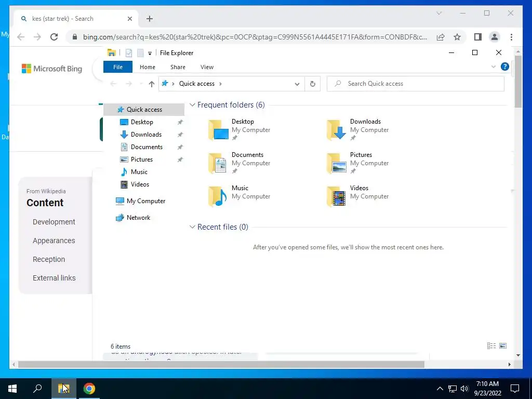The image size is (532, 399).
Task: Switch to the View ribbon tab
Action: (207, 67)
